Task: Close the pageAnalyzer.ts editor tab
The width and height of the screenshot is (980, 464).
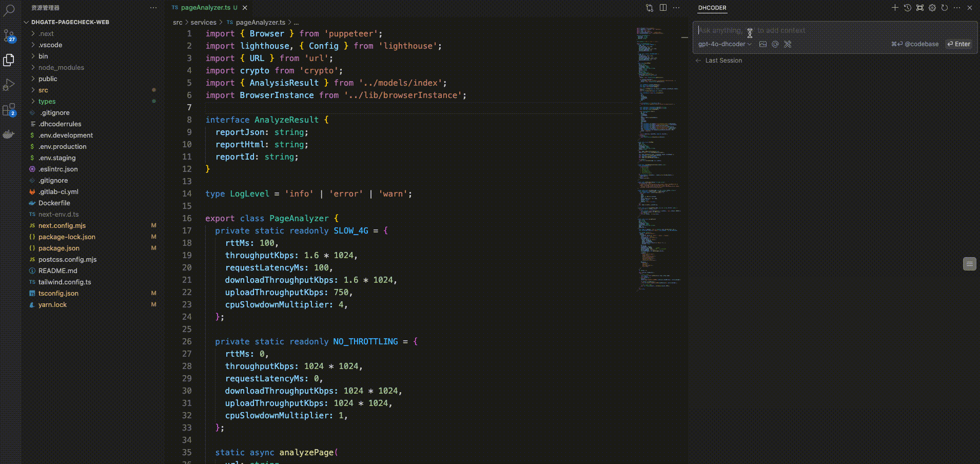Action: [245, 8]
